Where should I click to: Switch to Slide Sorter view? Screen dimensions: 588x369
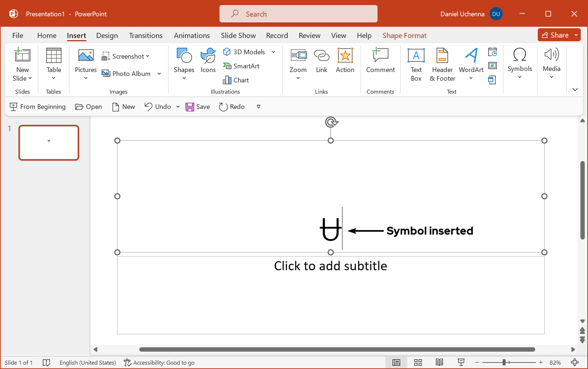pyautogui.click(x=418, y=362)
